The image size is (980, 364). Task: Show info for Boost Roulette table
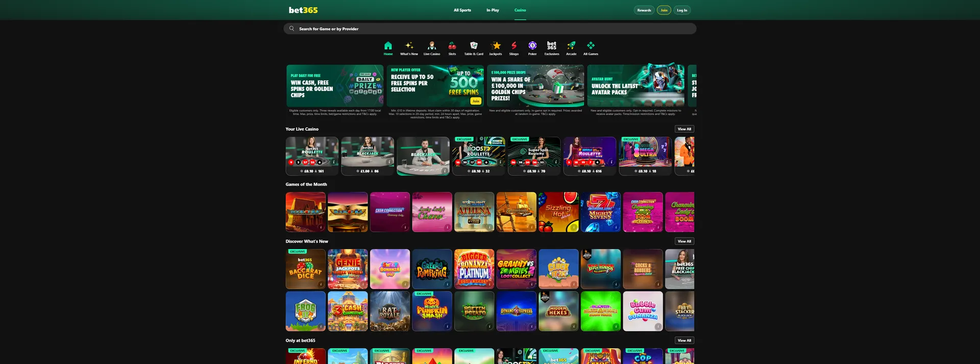tap(500, 162)
